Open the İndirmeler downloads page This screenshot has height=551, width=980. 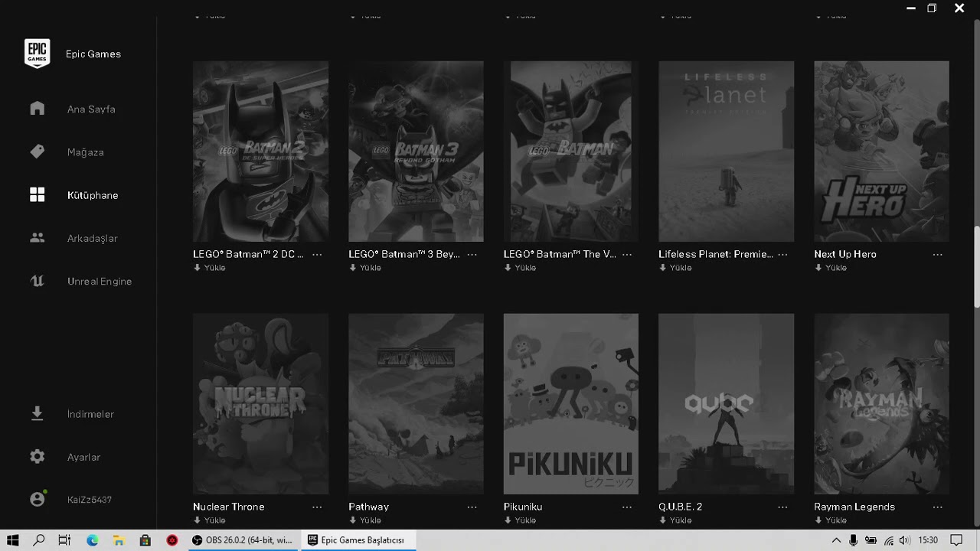pos(90,414)
